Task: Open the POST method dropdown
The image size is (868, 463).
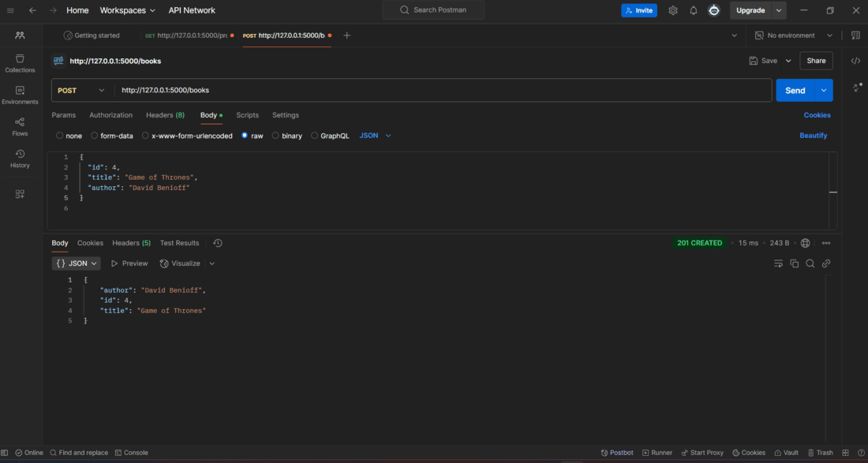Action: coord(81,90)
